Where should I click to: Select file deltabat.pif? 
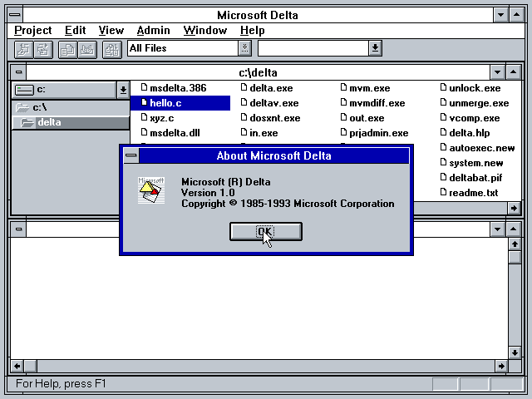pos(475,178)
